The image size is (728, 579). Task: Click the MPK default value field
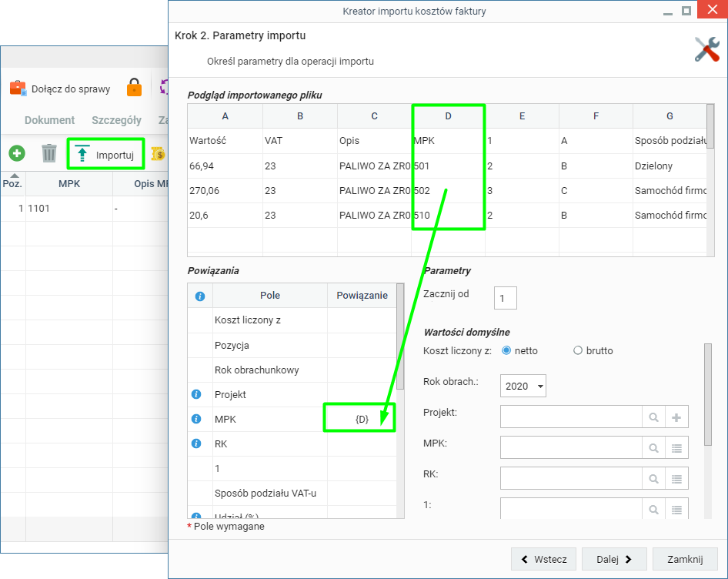571,447
